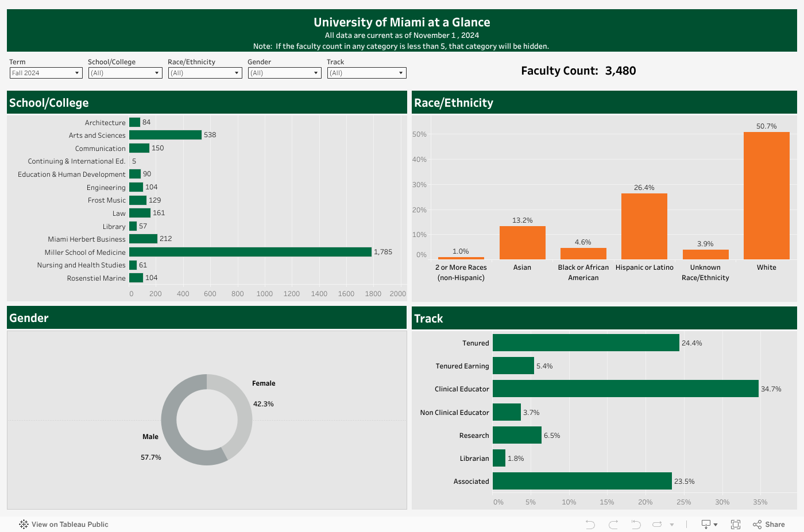Click the Tableau logo icon at bottom left

[24, 525]
